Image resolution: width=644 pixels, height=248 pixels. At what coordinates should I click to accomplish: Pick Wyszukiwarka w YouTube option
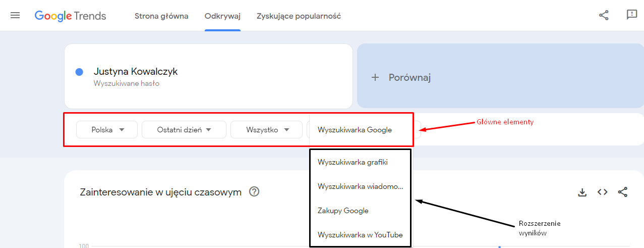(360, 235)
